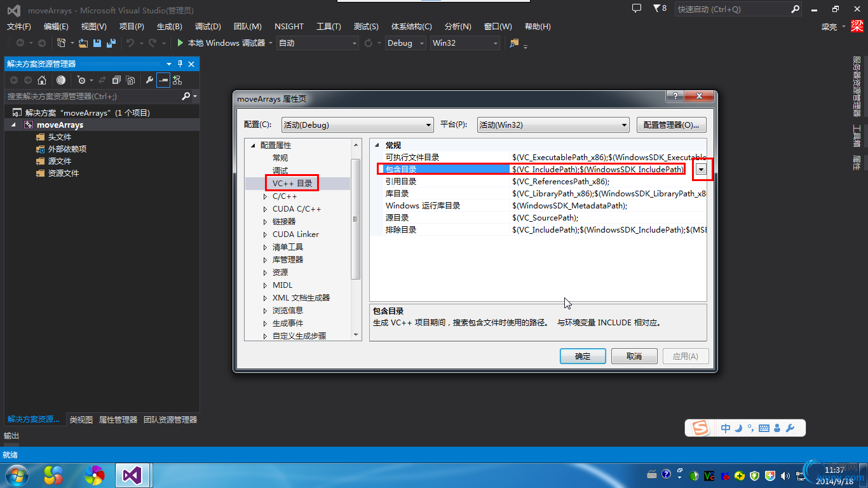Select the 头文件 folder in Solution Explorer
The image size is (868, 488).
click(x=60, y=137)
